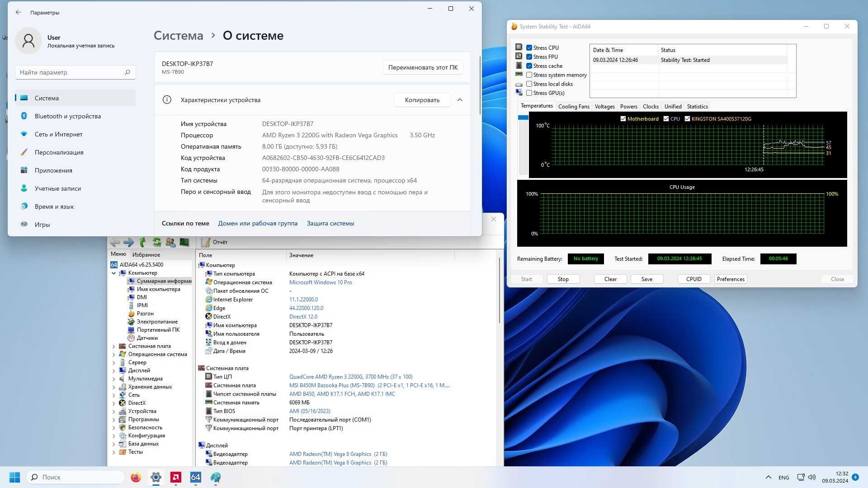Click the back arrow in AIDA64 toolbar
Screen dimensions: 868x488
tap(115, 242)
